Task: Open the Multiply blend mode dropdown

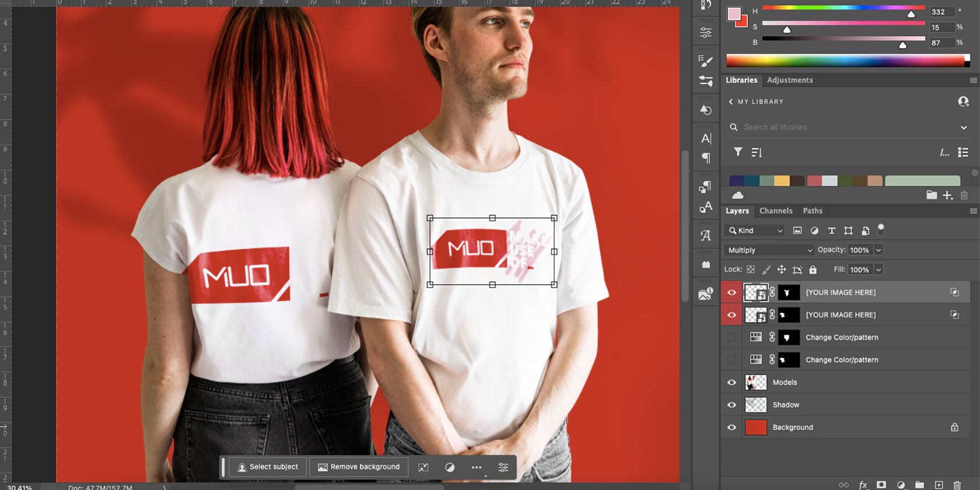Action: tap(769, 250)
